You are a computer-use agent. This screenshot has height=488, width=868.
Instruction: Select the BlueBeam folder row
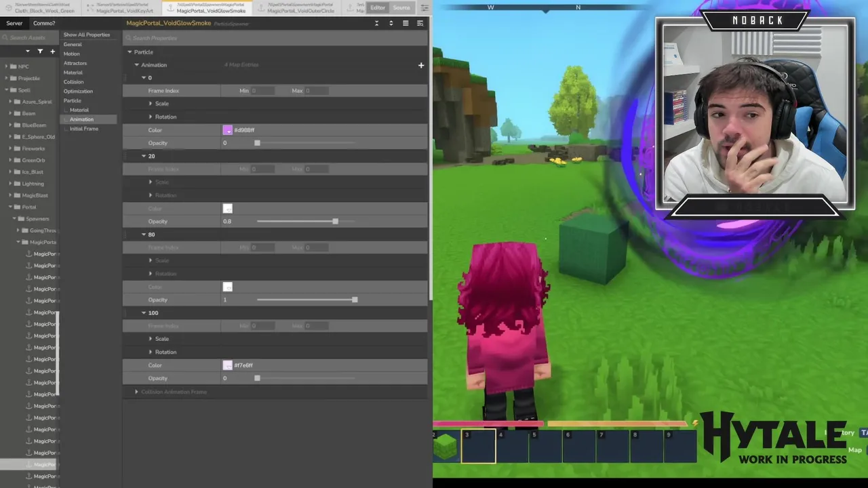click(30, 125)
